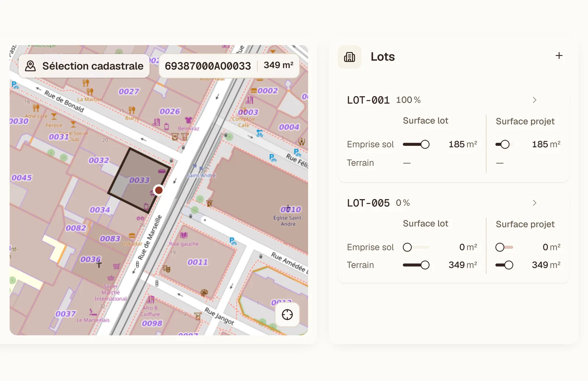588x381 pixels.
Task: Select parcel 0034 on the map
Action: coord(100,210)
